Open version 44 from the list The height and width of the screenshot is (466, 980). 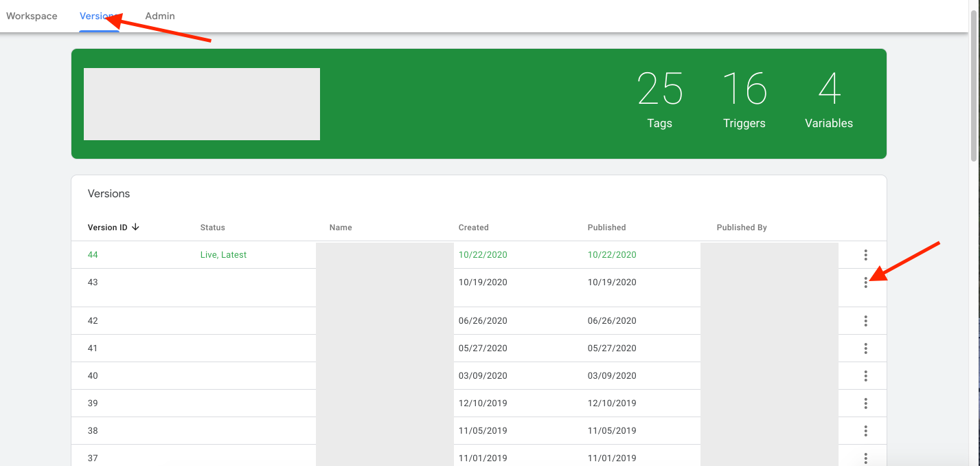click(93, 255)
